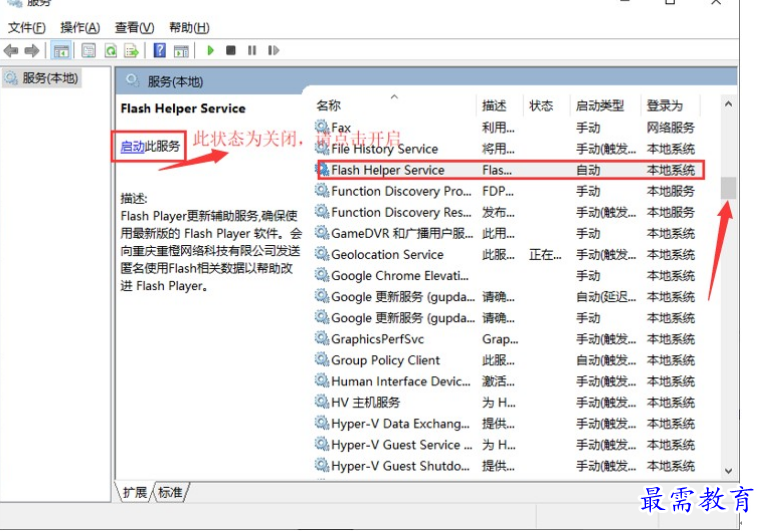Refresh the services list icon

111,51
